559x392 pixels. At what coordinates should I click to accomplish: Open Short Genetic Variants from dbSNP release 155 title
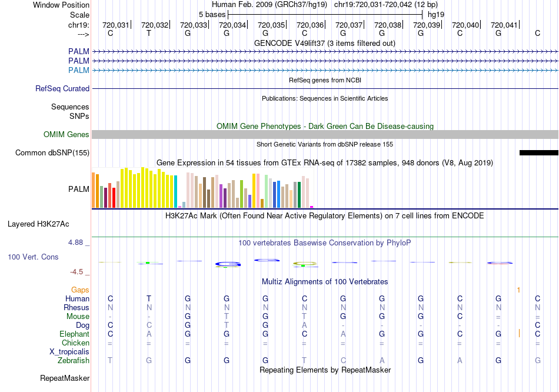click(x=325, y=144)
